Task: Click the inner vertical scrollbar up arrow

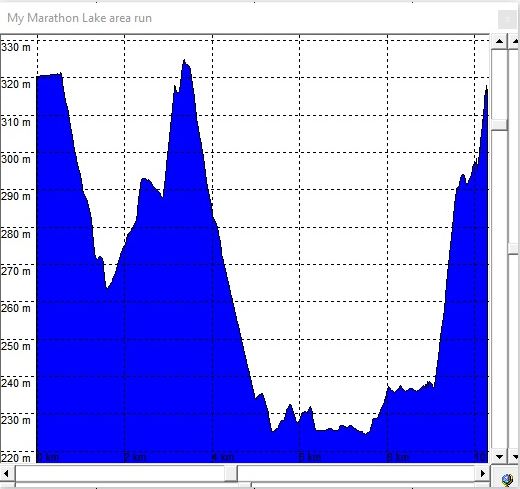Action: pyautogui.click(x=499, y=41)
